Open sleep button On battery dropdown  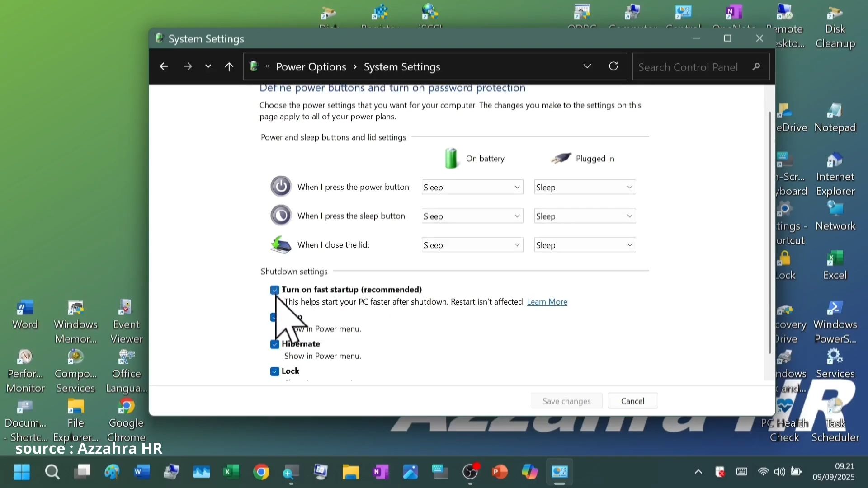click(x=472, y=216)
